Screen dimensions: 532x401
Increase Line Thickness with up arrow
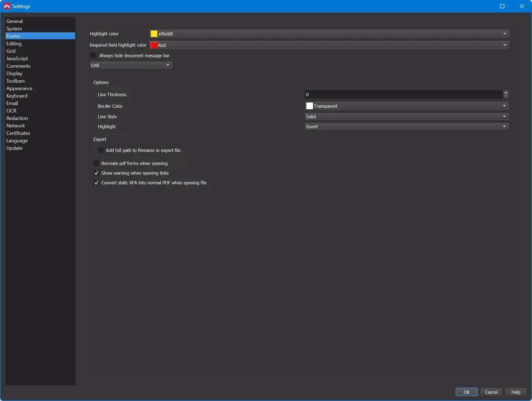[506, 92]
